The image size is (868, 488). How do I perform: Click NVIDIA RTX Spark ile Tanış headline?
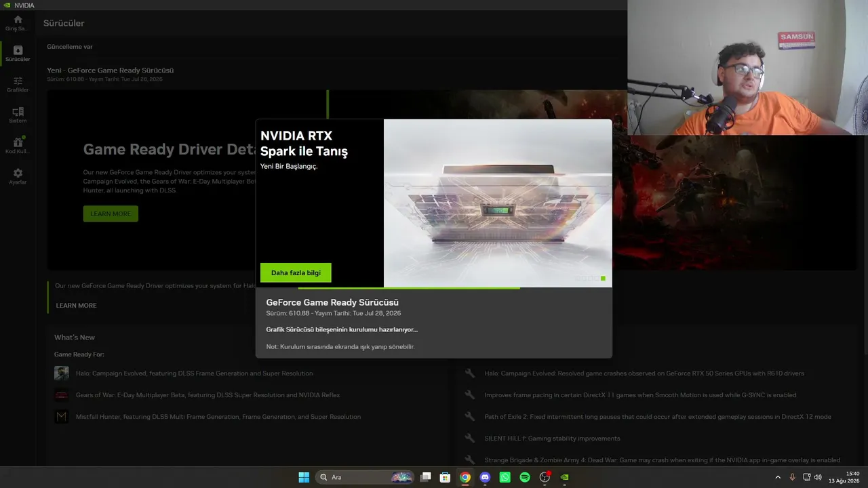pos(304,144)
